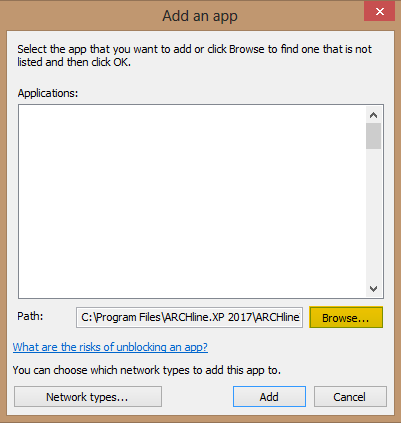401x423 pixels.
Task: Click the "Applications:" label
Action: [x=48, y=93]
